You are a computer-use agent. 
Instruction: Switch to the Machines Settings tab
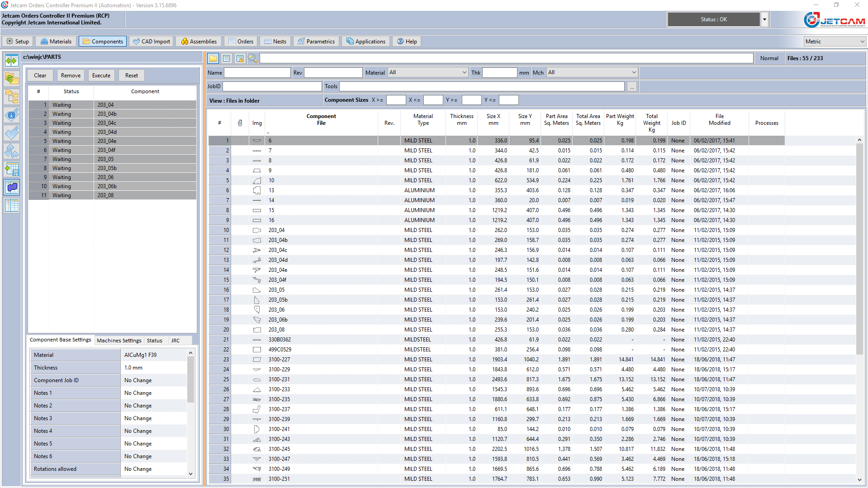pos(119,341)
